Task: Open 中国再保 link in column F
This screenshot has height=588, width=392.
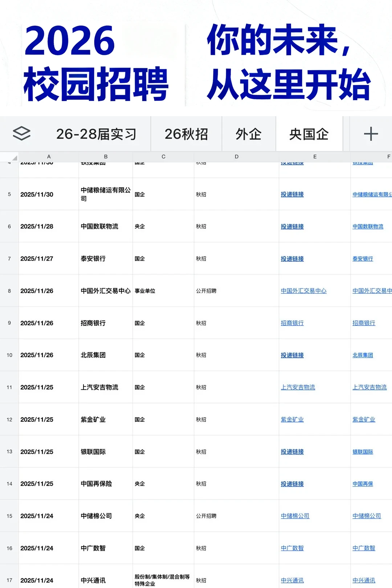Action: coord(363,484)
